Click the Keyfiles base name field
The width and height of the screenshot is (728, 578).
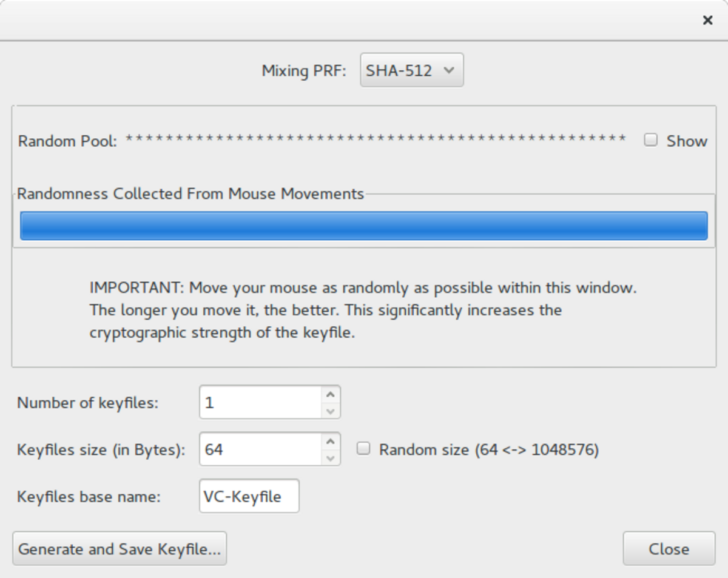click(x=249, y=496)
